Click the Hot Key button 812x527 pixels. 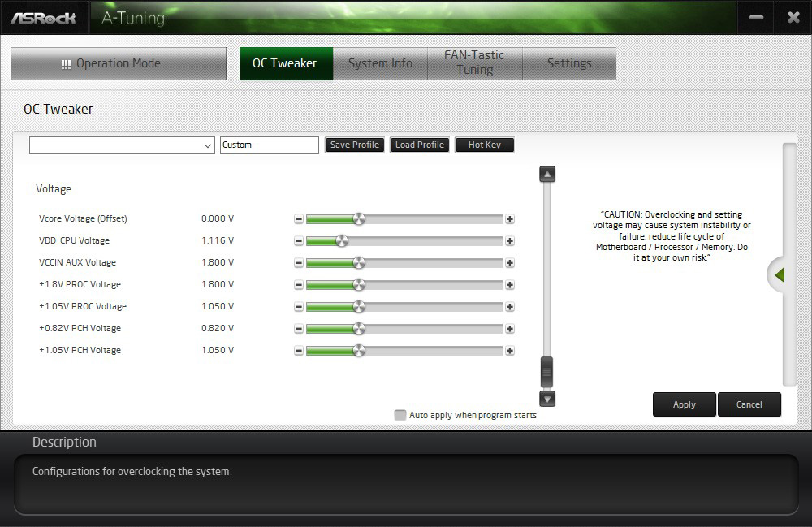[485, 145]
